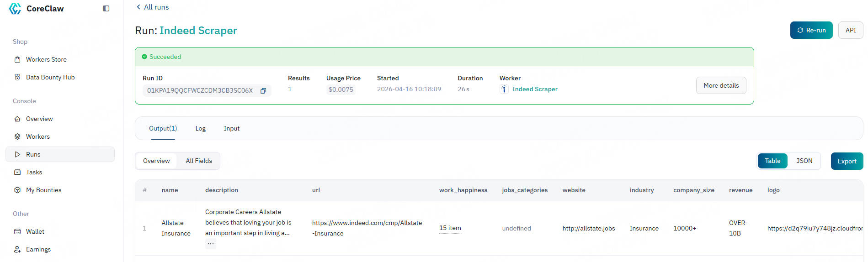Select the All Fields view
This screenshot has width=868, height=262.
[199, 161]
